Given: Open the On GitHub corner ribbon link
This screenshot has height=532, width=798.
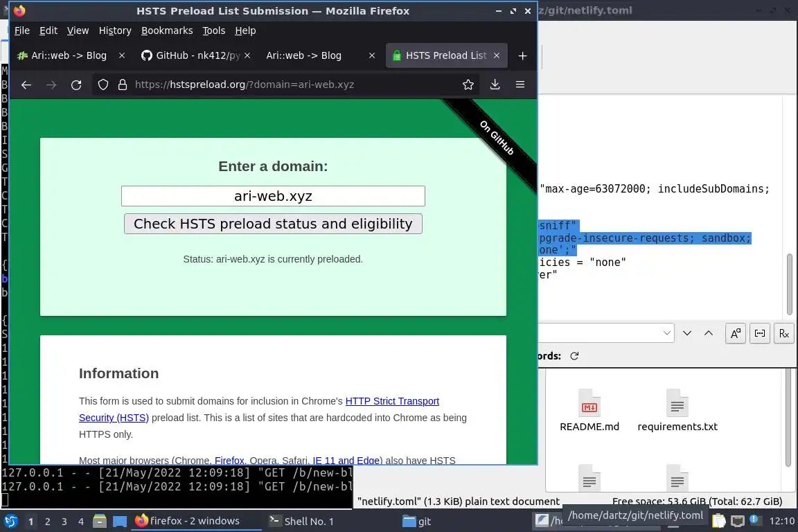Looking at the screenshot, I should click(x=496, y=137).
